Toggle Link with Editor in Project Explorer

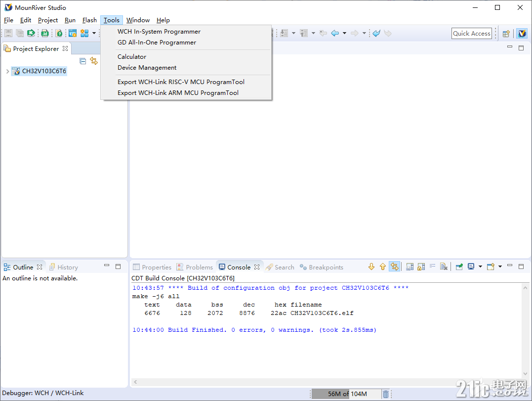pyautogui.click(x=94, y=61)
